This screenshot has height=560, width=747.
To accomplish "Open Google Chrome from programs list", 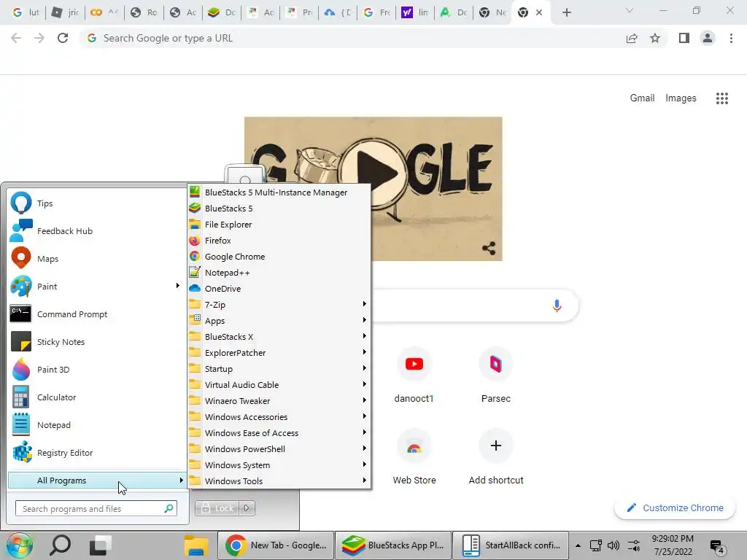I will [x=279, y=257].
